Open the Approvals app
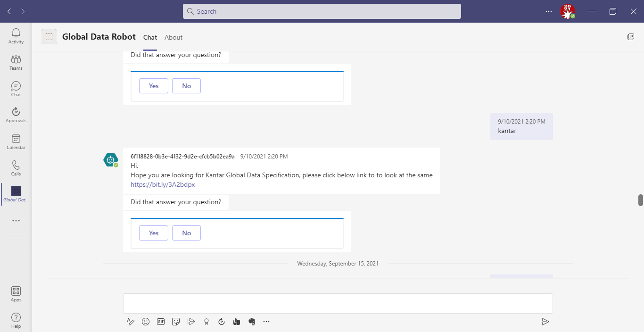This screenshot has width=644, height=332. click(16, 115)
